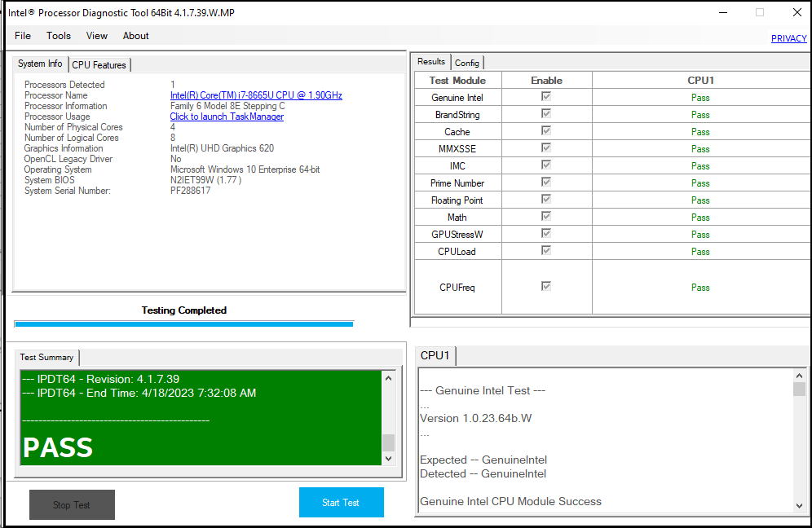Click the IPDT64 Revision 4.1.7.39 line
Image resolution: width=812 pixels, height=528 pixels.
101,379
